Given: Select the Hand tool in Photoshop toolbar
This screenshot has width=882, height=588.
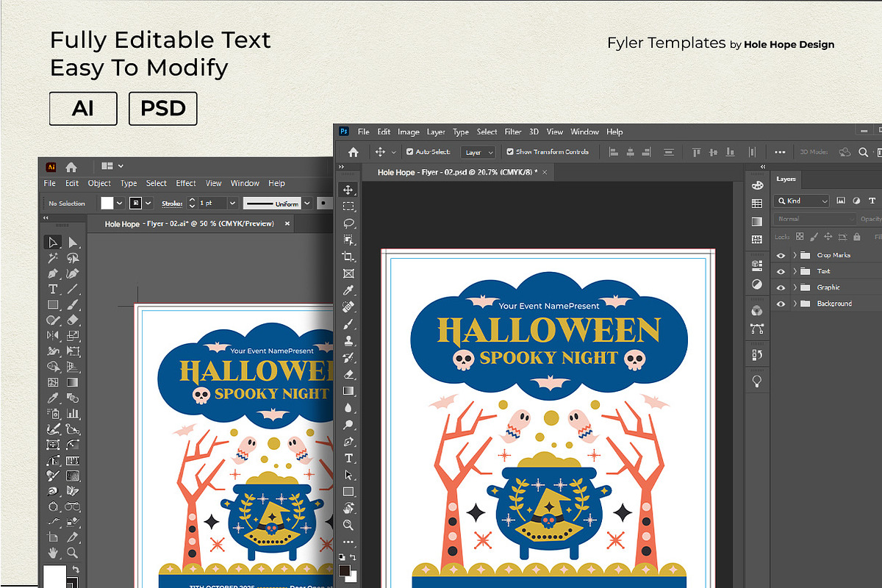Looking at the screenshot, I should (348, 509).
